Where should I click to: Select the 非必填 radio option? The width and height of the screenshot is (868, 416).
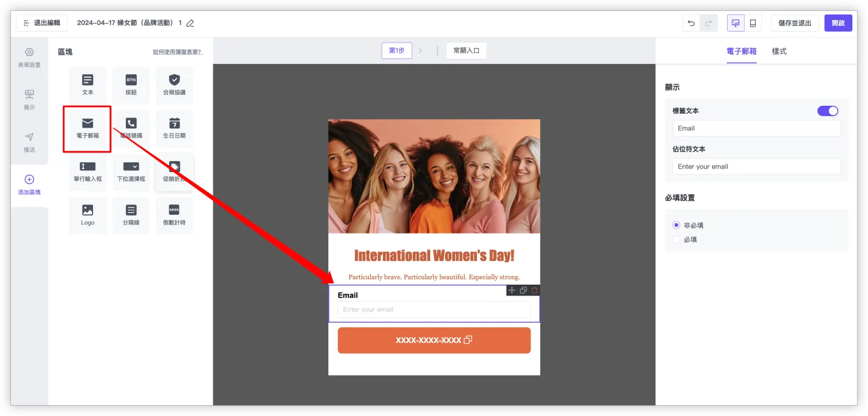tap(677, 225)
